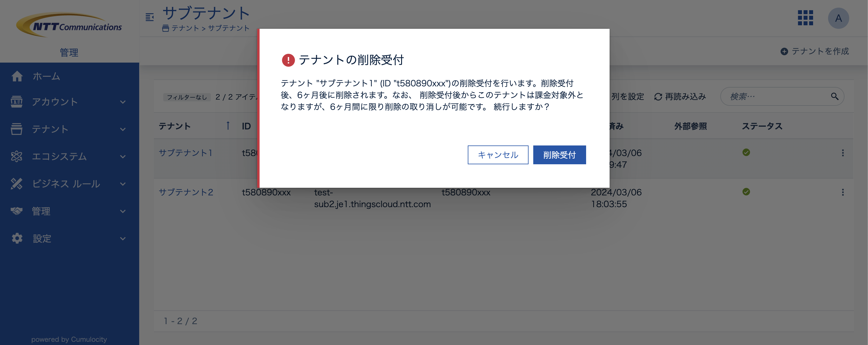Click the breadcrumb tenant icon
Image resolution: width=868 pixels, height=345 pixels.
tap(165, 28)
